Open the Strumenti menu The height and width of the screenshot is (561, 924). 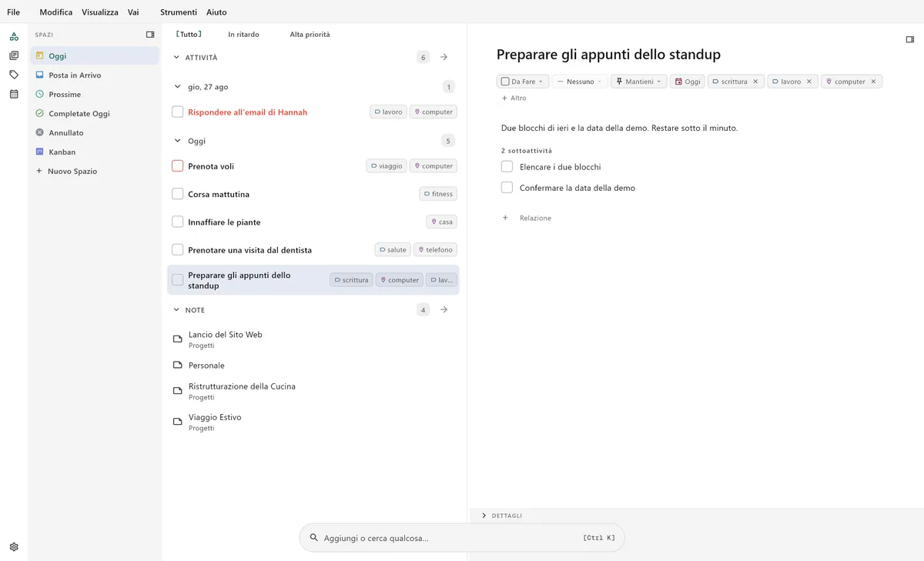(x=179, y=12)
